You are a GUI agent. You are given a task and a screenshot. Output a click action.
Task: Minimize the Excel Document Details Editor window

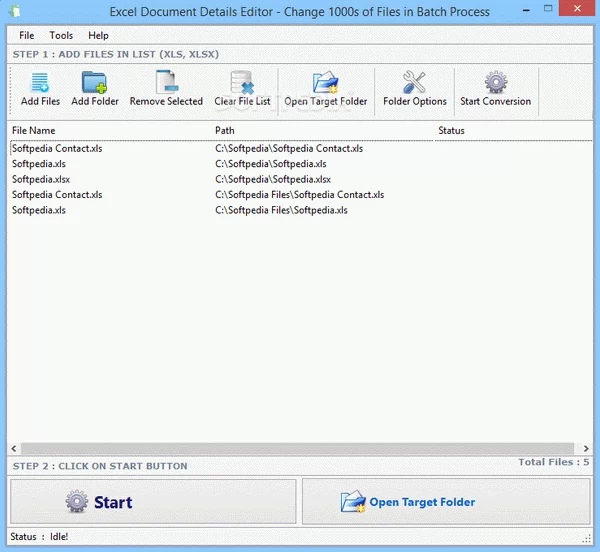pos(526,9)
